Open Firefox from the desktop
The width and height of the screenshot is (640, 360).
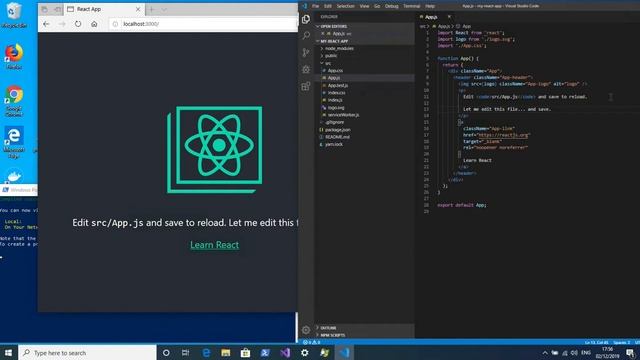coord(14,57)
